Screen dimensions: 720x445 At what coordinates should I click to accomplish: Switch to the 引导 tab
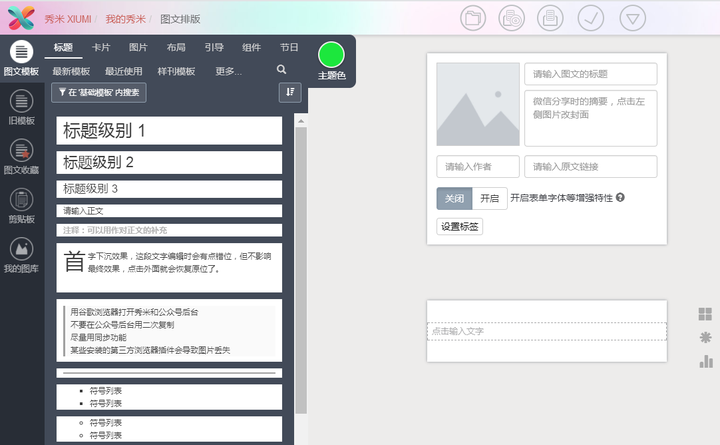(x=214, y=48)
